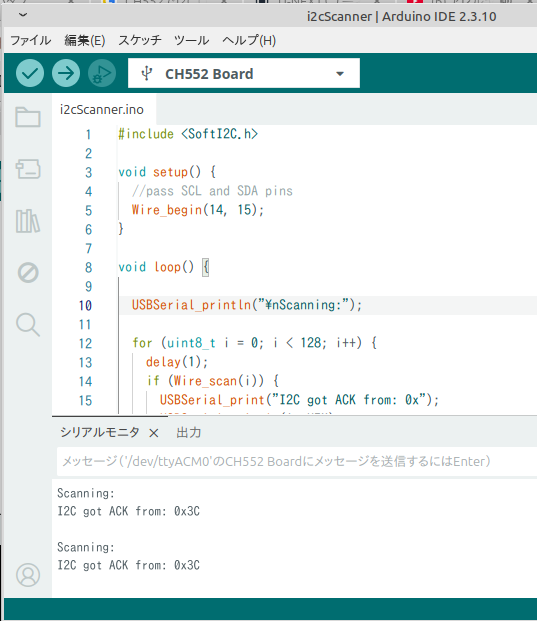The height and width of the screenshot is (621, 537).
Task: Click the USBSerial_println Scanning line
Action: pos(247,305)
